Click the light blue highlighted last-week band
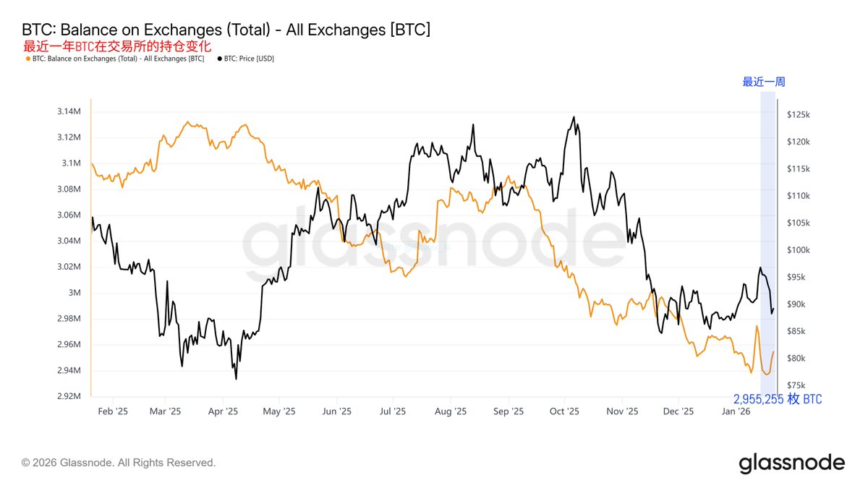 [768, 217]
